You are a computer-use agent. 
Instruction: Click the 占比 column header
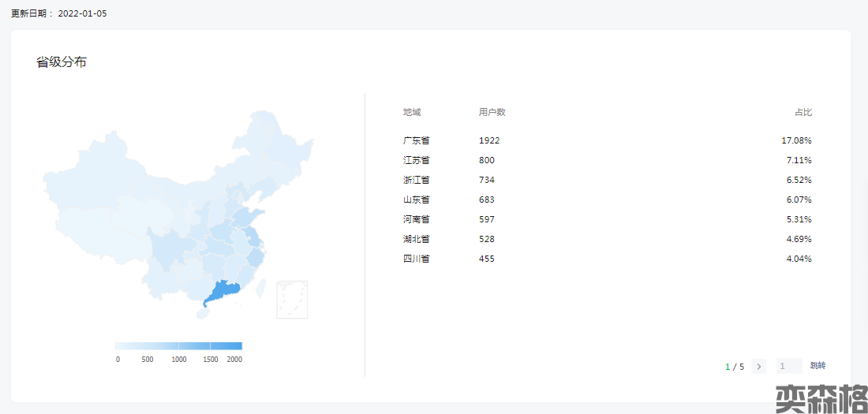pos(803,112)
